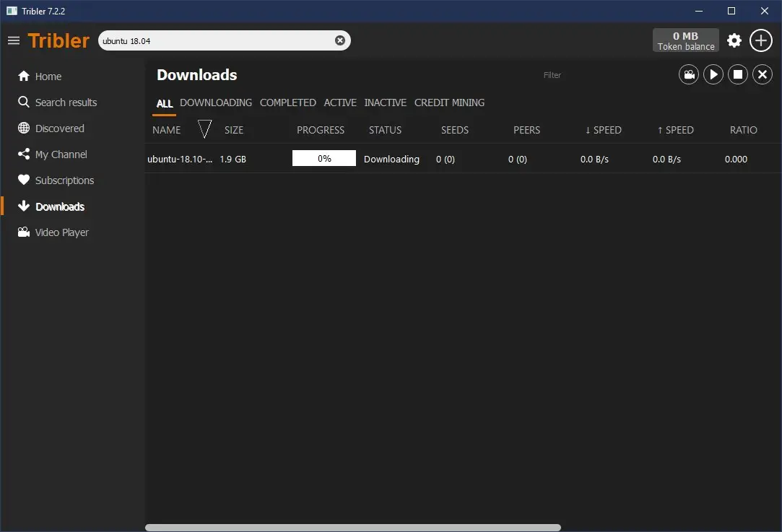This screenshot has width=782, height=532.
Task: Click the camera icon for Video Player
Action: [23, 232]
